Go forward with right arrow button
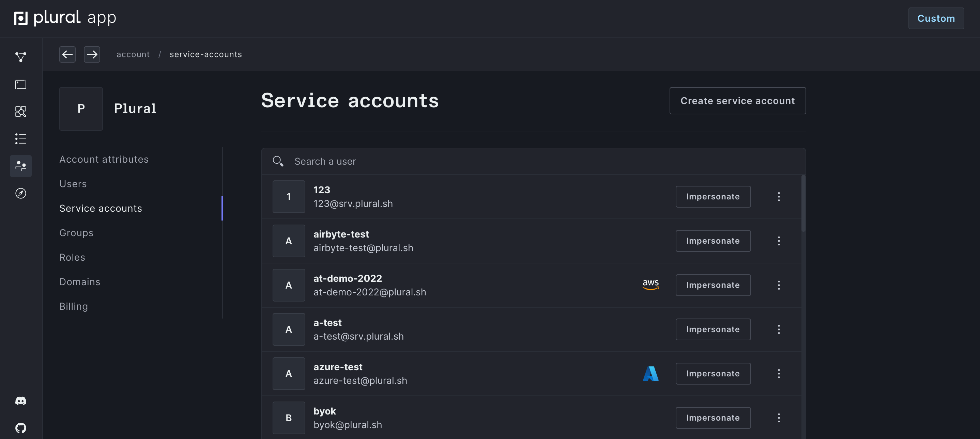This screenshot has height=439, width=980. pyautogui.click(x=92, y=54)
